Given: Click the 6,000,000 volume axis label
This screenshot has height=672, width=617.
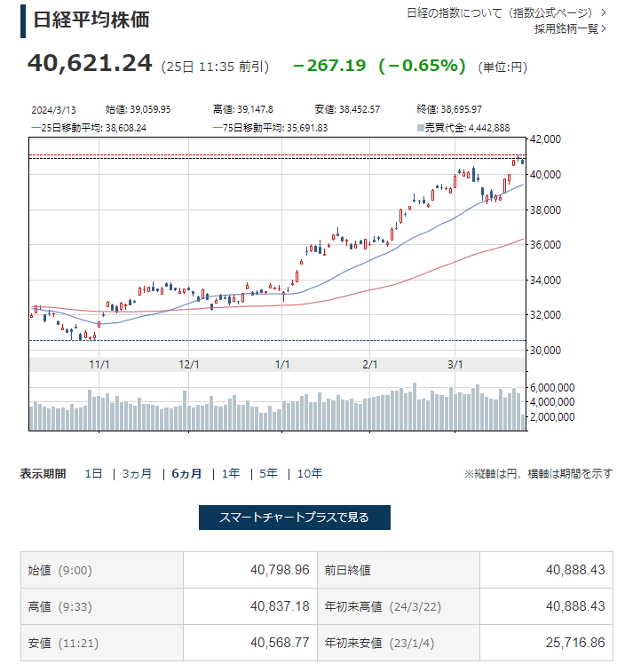Looking at the screenshot, I should pyautogui.click(x=552, y=388).
